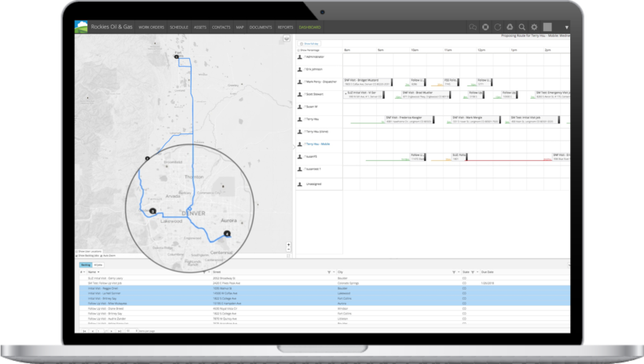Viewport: 644px width, 364px height.
Task: Expand the user account dropdown arrow
Action: [567, 27]
